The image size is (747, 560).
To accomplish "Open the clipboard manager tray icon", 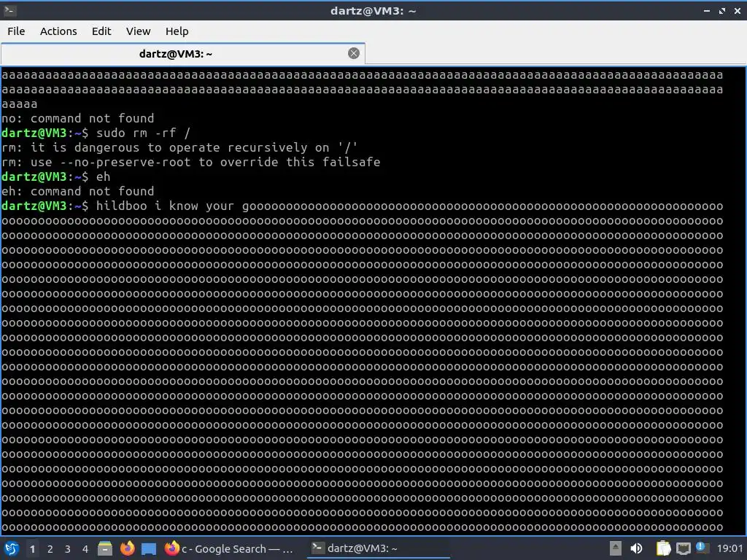I will pos(663,548).
